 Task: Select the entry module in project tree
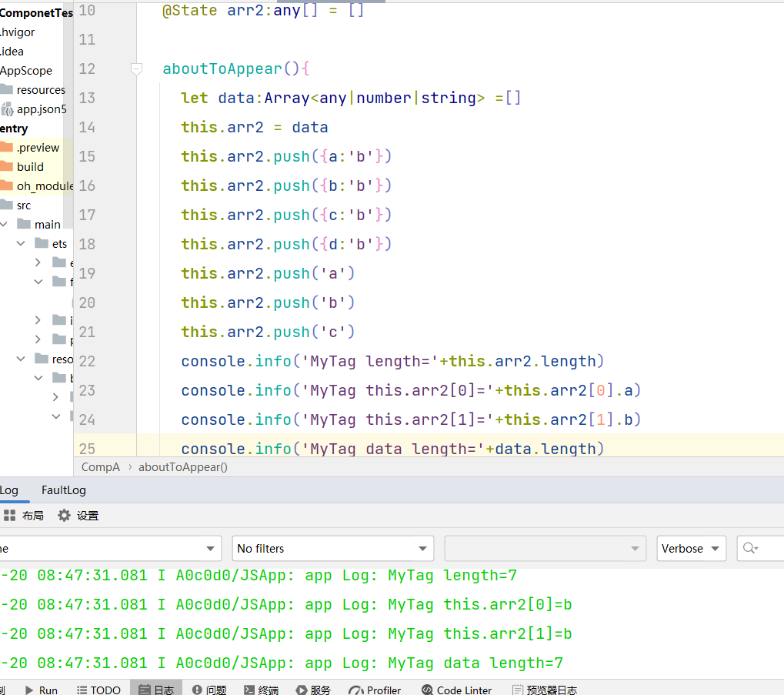tap(14, 129)
